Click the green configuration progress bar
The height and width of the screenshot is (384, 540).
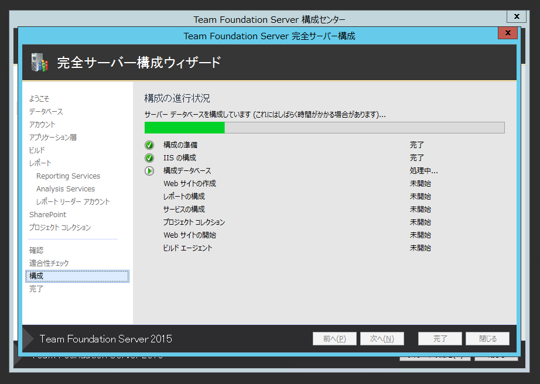tap(324, 127)
